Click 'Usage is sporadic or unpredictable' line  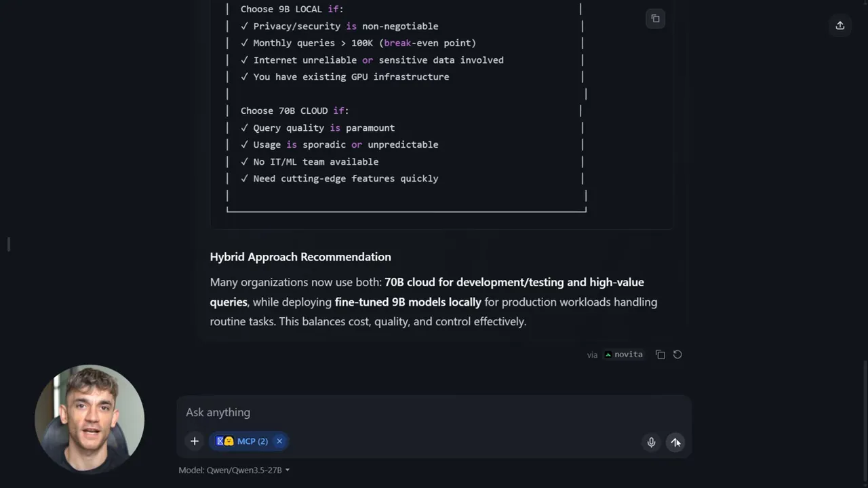pos(339,144)
